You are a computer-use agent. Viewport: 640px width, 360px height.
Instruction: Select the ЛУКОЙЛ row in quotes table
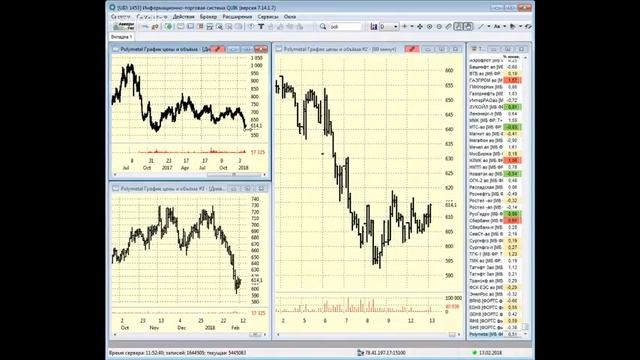[x=495, y=107]
